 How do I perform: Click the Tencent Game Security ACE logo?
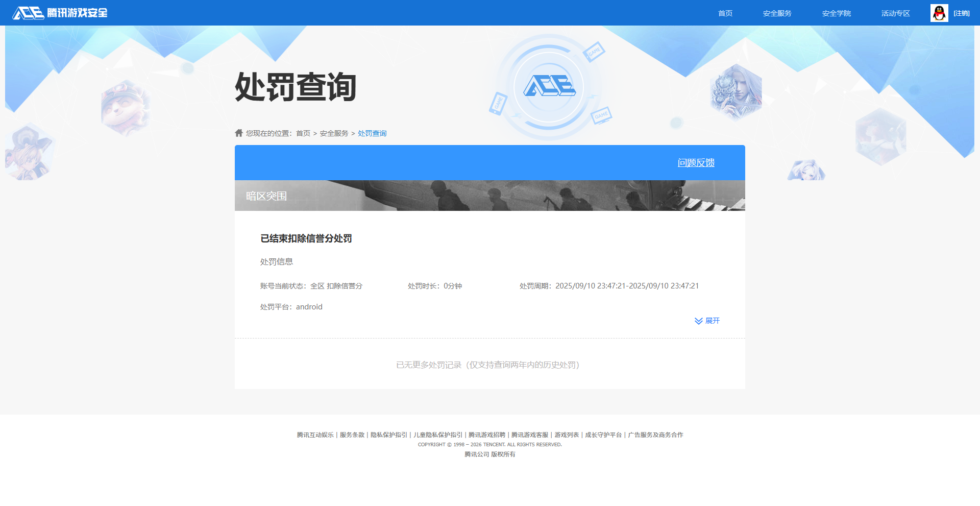pos(60,13)
